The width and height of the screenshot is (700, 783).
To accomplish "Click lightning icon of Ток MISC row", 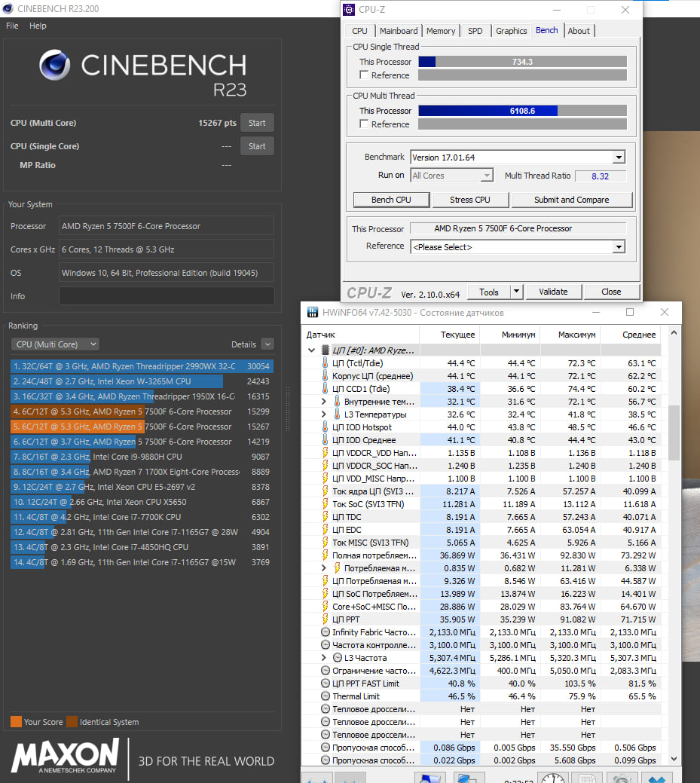I will point(325,543).
